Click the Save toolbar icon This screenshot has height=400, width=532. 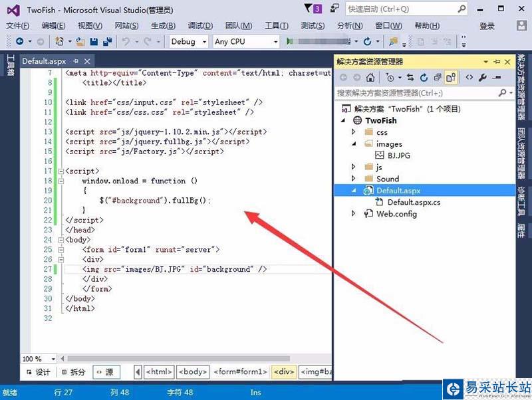pos(94,42)
